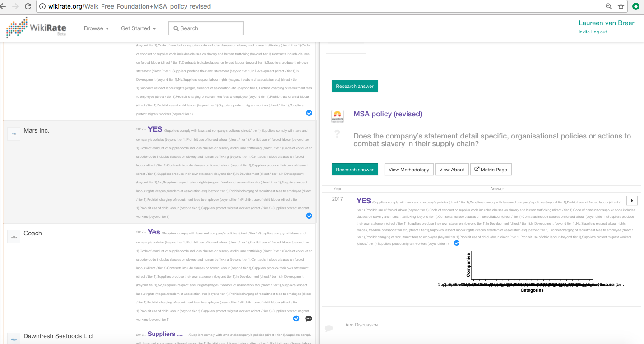The image size is (644, 344).
Task: Bookmark this page with the star icon
Action: point(621,6)
